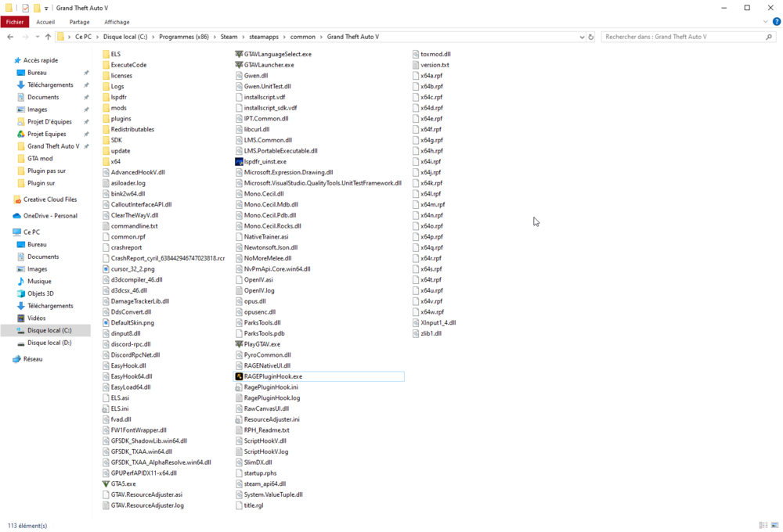Click the back navigation arrow
This screenshot has width=783, height=532.
pyautogui.click(x=10, y=37)
